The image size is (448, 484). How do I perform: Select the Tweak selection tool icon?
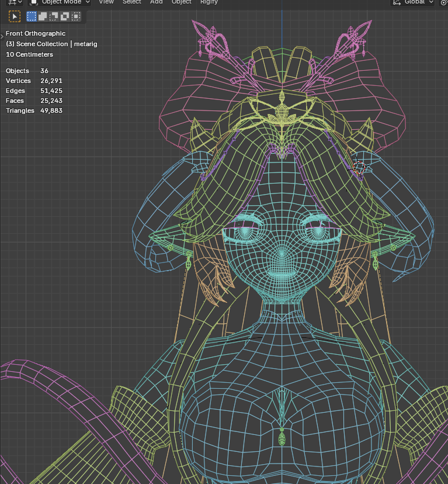[15, 16]
